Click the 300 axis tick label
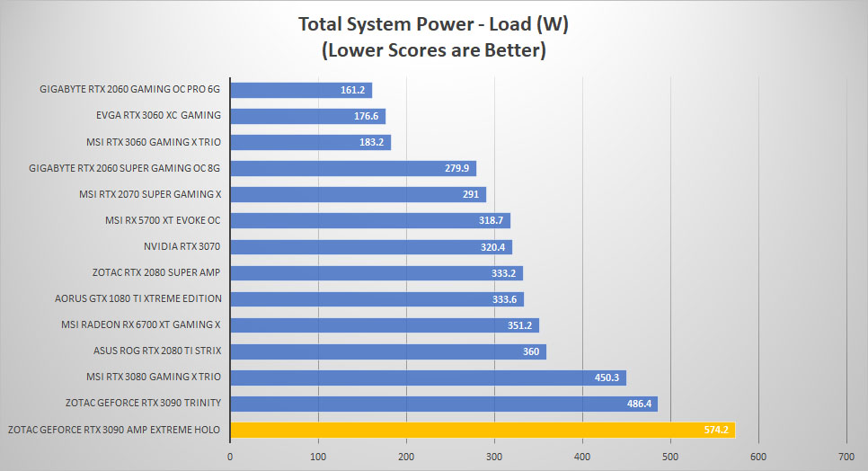 494,457
